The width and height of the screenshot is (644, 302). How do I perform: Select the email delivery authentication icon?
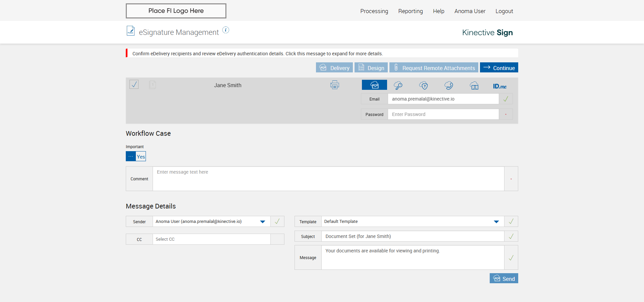(x=374, y=85)
